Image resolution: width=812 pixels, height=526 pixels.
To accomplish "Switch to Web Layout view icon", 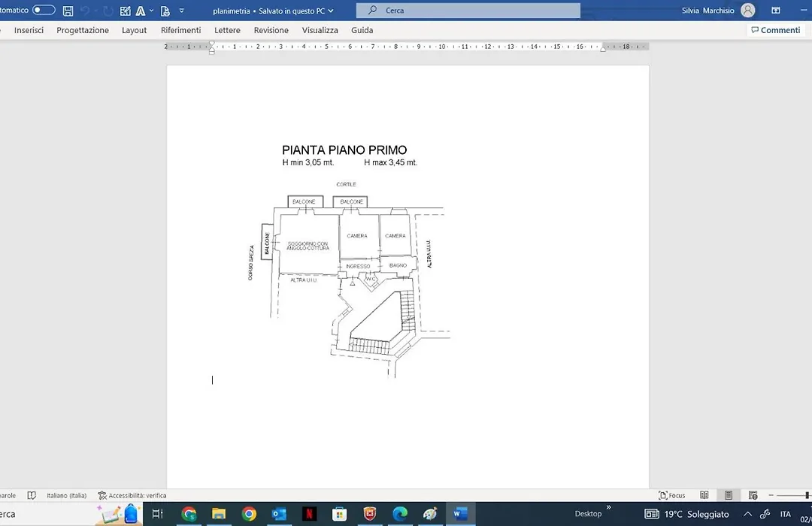I will point(753,495).
